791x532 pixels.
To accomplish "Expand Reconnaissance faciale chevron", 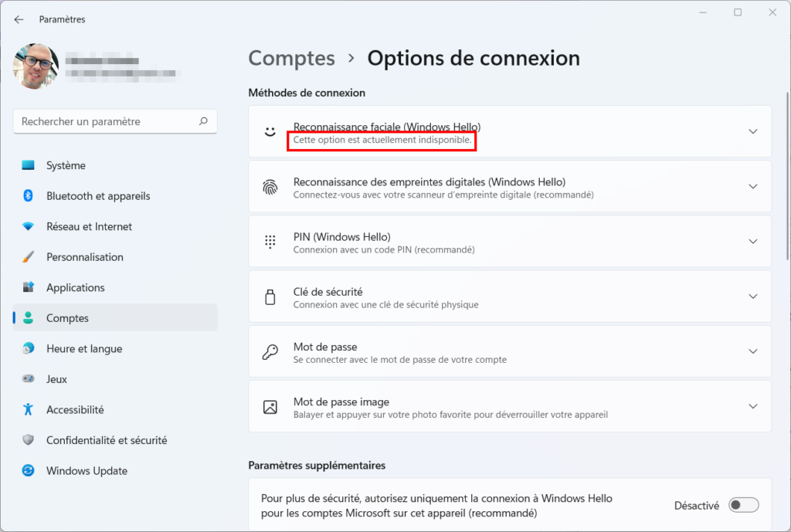I will [752, 131].
